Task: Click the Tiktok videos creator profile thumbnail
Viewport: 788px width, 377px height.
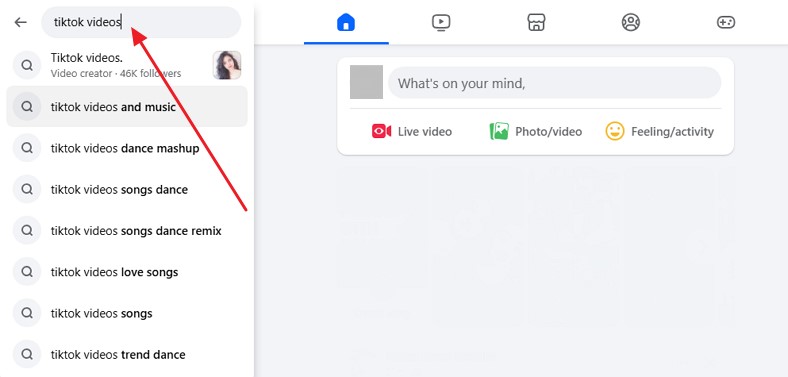Action: click(227, 65)
